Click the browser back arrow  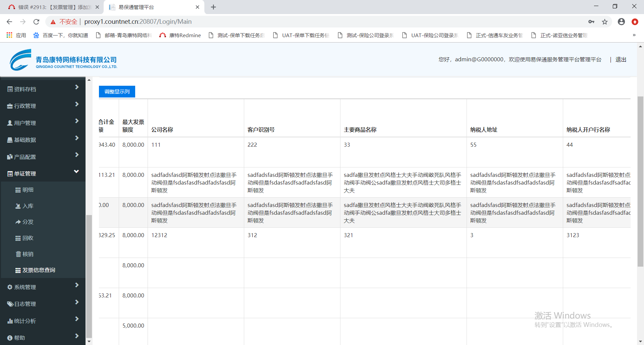[x=9, y=22]
